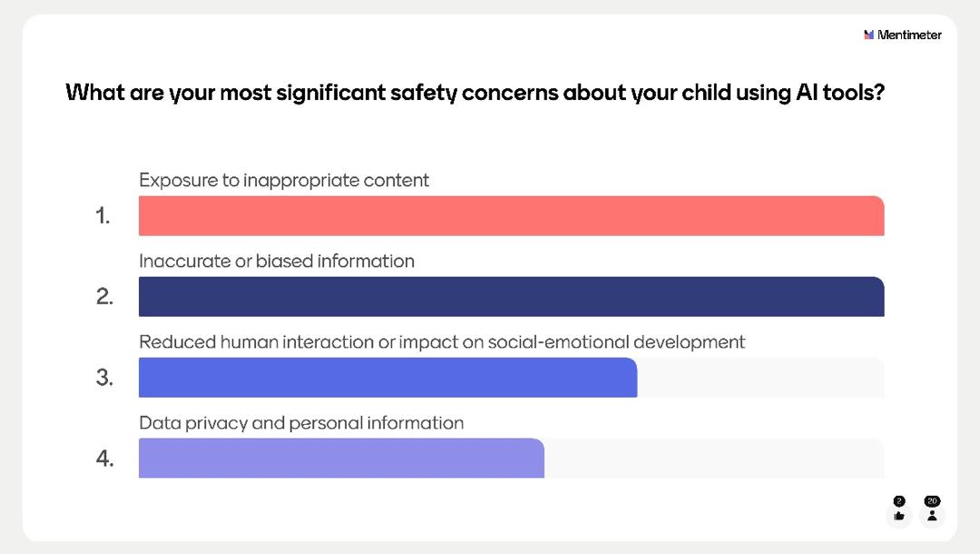The width and height of the screenshot is (980, 554).
Task: Select the blue bar for reduced human interaction
Action: pyautogui.click(x=387, y=378)
